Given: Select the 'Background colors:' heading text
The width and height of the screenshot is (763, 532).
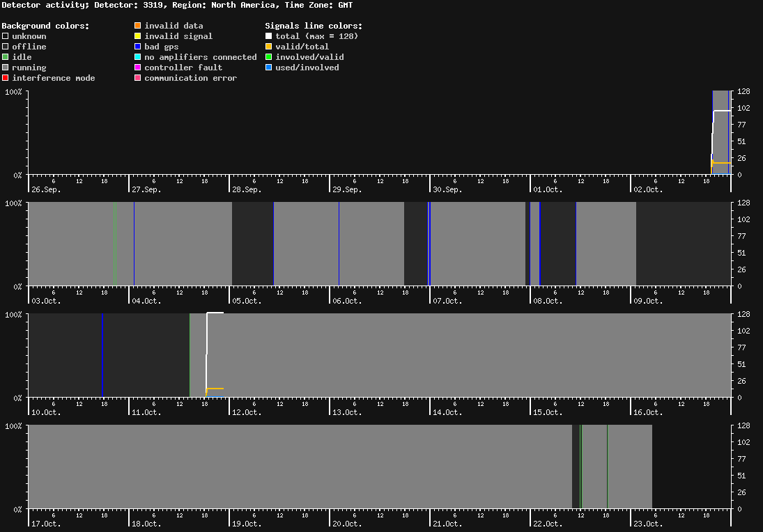Looking at the screenshot, I should pyautogui.click(x=46, y=26).
